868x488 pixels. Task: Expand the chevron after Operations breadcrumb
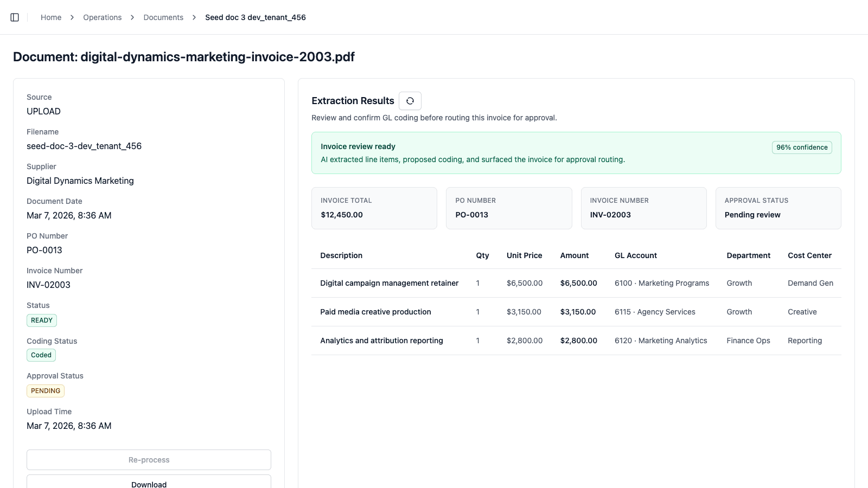(x=132, y=17)
